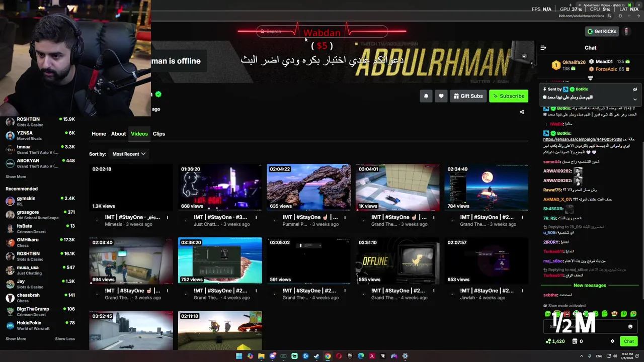Click ForzaAziz in gifter leaderboard
This screenshot has height=362, width=644.
(x=606, y=69)
